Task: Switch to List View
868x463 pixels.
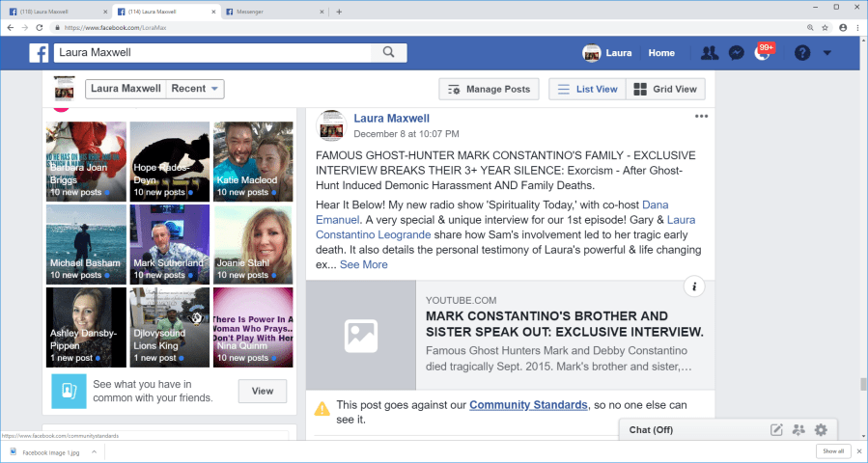Action: click(x=587, y=90)
